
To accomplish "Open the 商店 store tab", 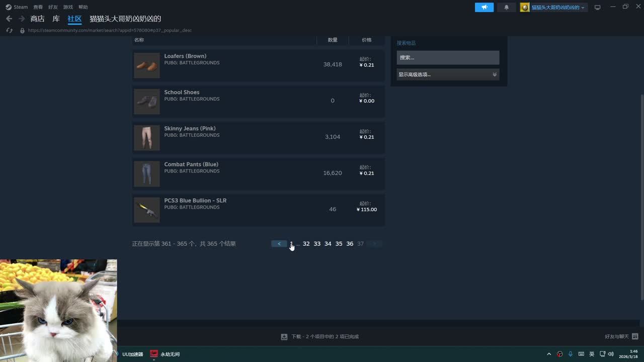I will click(37, 19).
